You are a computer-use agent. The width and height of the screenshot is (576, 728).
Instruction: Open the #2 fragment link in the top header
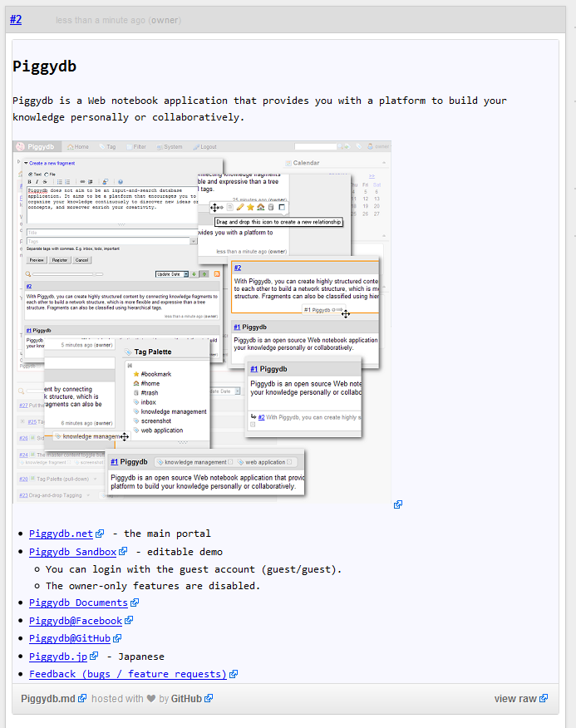[16, 19]
